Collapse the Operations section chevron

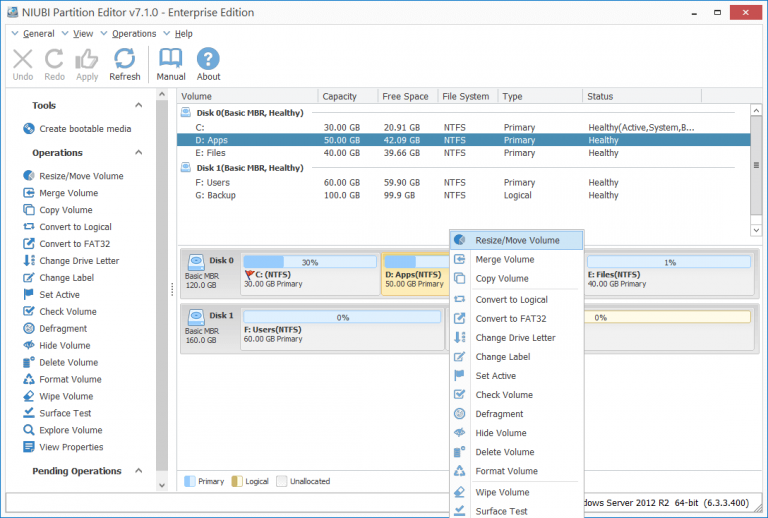(139, 153)
